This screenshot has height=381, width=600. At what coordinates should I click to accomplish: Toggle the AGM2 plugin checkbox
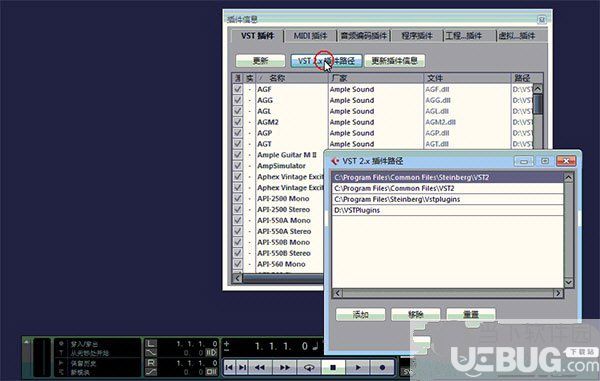[238, 122]
